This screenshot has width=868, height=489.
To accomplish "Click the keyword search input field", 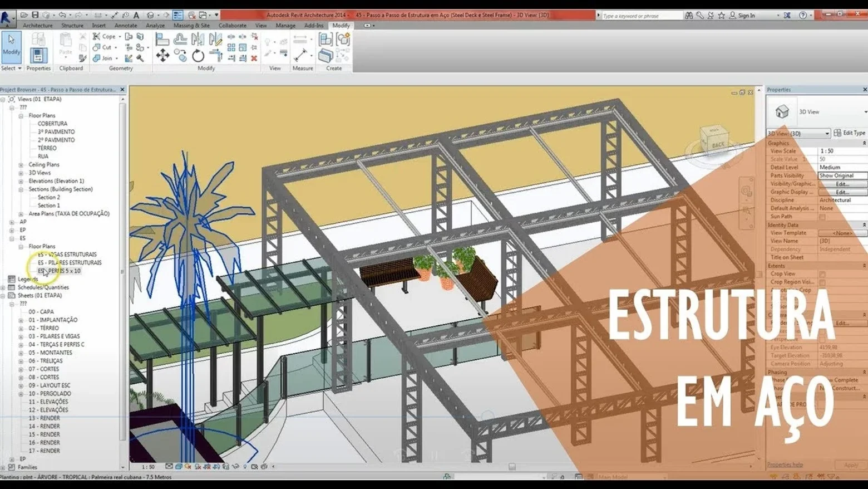I will (x=642, y=16).
